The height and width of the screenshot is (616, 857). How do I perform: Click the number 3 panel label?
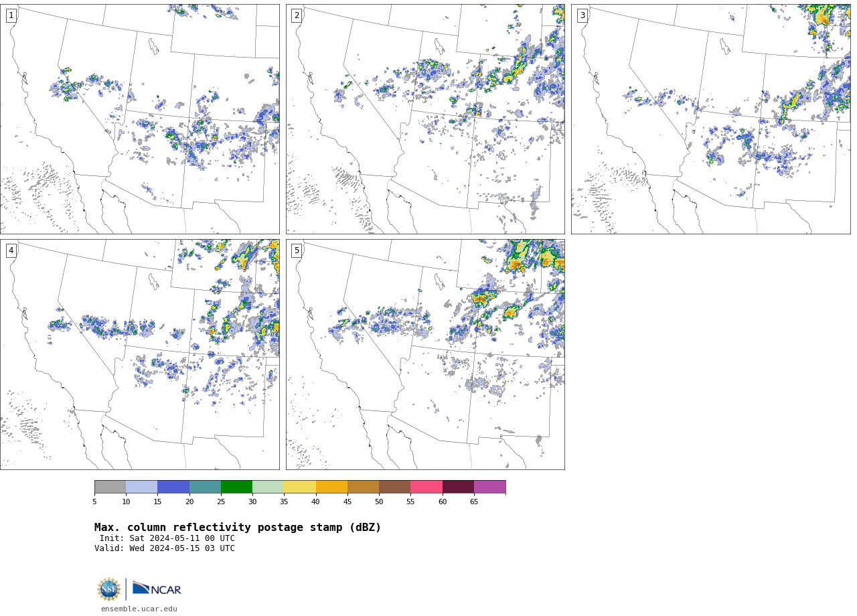pos(582,15)
